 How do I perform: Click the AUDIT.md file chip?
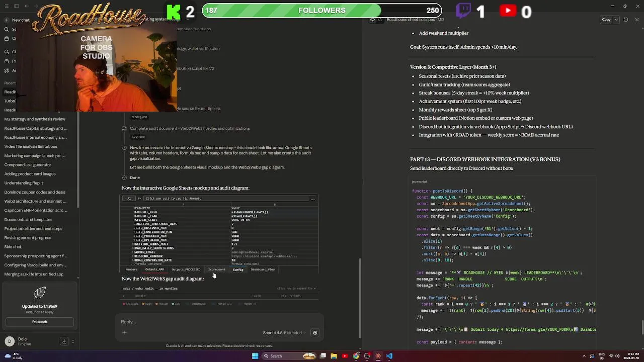tap(138, 137)
